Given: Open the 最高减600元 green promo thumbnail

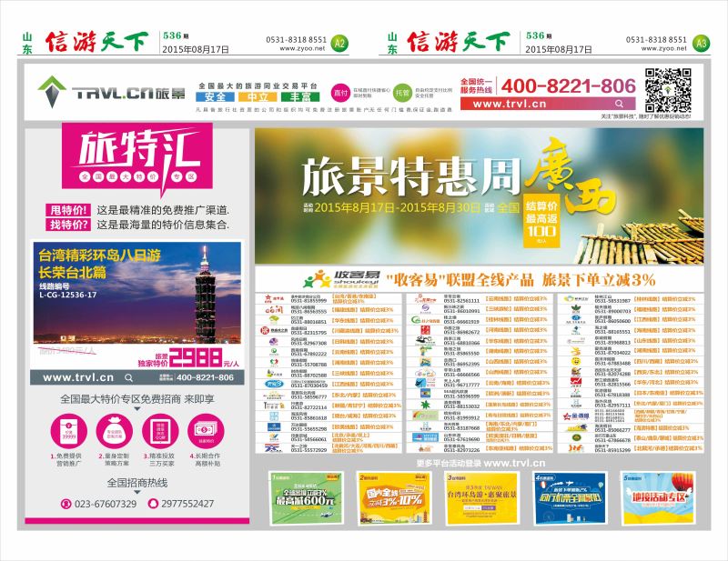Looking at the screenshot, I should coord(307,498).
